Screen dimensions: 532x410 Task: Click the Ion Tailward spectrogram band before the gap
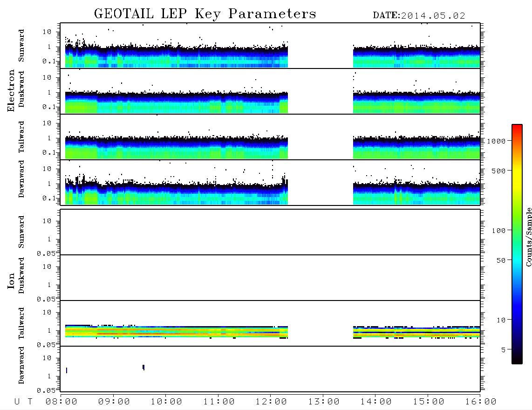(x=177, y=331)
